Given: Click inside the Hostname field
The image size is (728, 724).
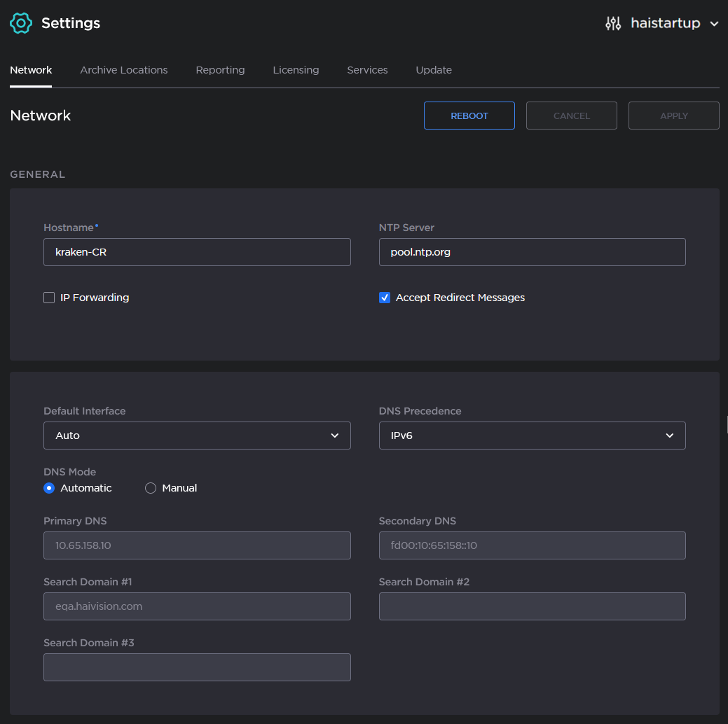Looking at the screenshot, I should point(197,251).
